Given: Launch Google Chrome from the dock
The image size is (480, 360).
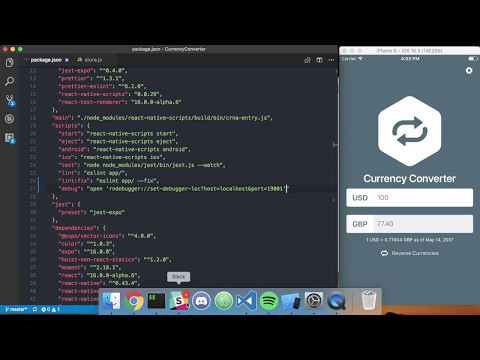Looking at the screenshot, I should [x=134, y=301].
